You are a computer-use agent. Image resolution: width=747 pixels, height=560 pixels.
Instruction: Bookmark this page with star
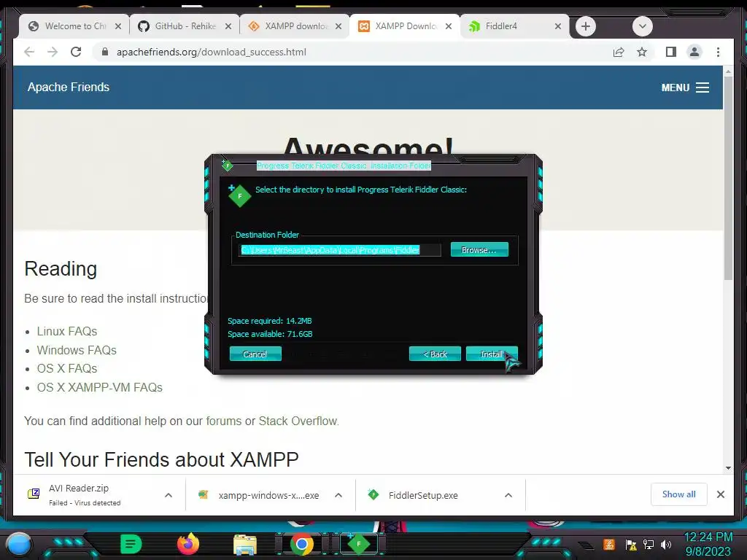[x=642, y=52]
